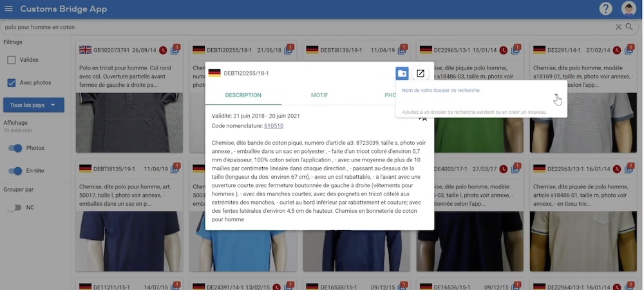Open nomenclature code 610510 link
Screen dimensions: 644x290
tap(274, 126)
